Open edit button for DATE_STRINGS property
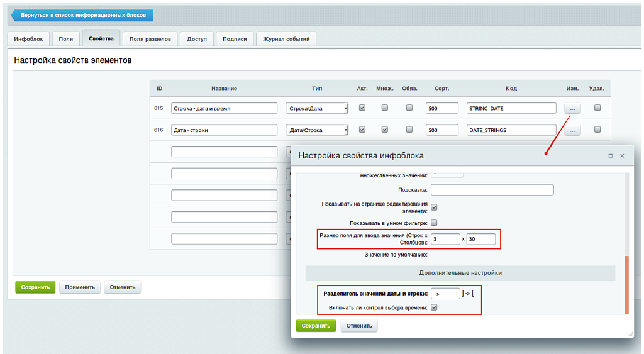Screen dimensions: 644x354 click(572, 130)
